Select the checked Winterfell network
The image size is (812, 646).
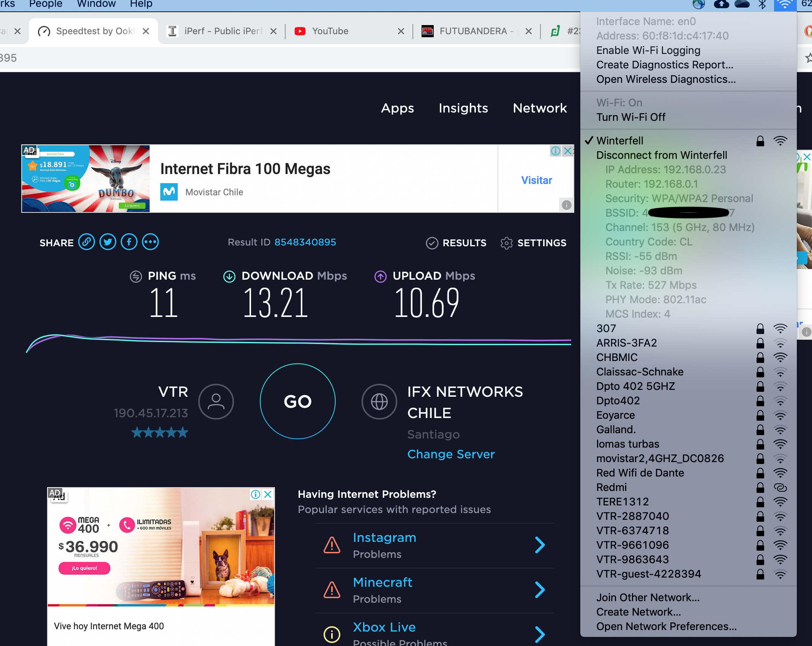point(688,141)
